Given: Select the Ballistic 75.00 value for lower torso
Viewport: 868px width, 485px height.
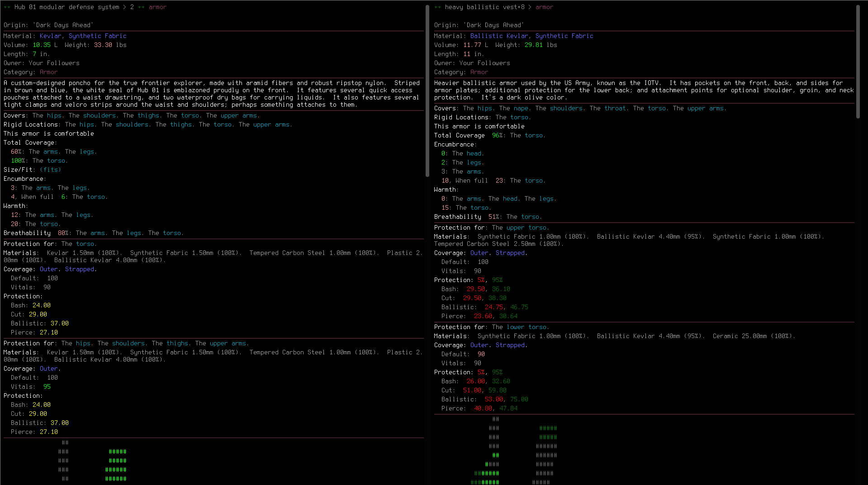Looking at the screenshot, I should pos(519,400).
